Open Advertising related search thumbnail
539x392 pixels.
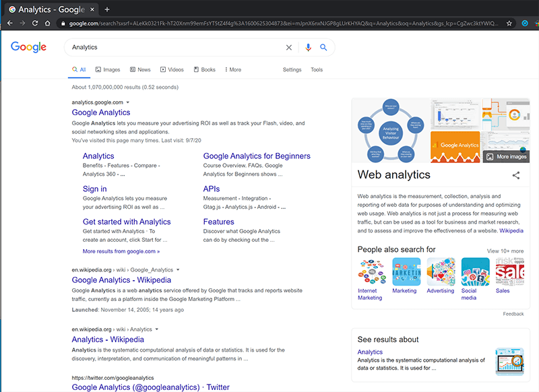pyautogui.click(x=441, y=271)
